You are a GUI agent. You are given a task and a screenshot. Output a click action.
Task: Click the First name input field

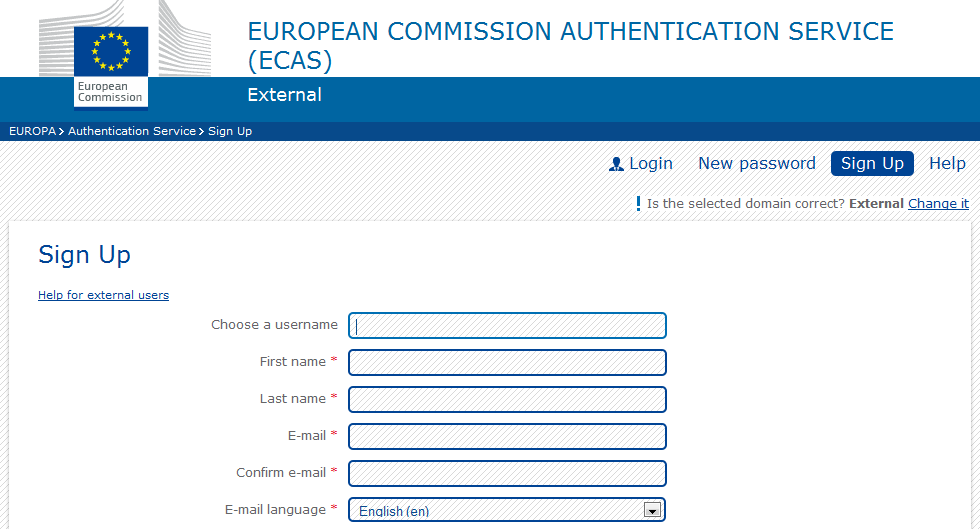tap(507, 363)
